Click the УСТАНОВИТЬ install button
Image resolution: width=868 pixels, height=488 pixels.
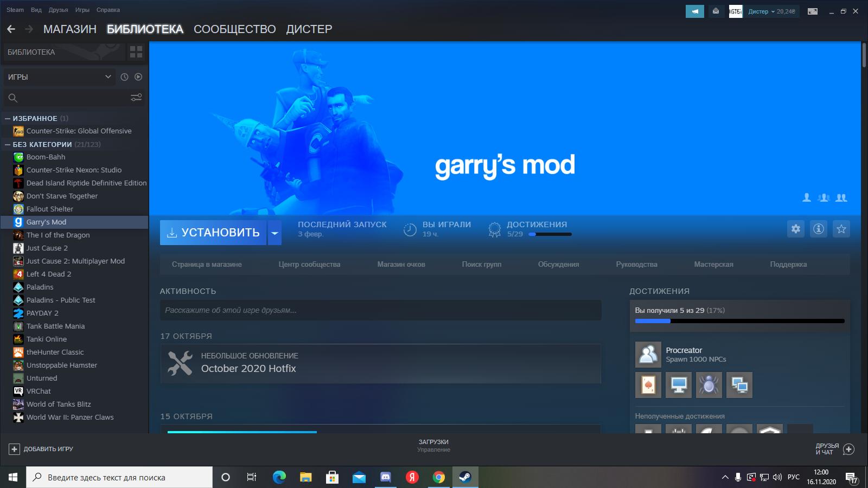click(213, 233)
